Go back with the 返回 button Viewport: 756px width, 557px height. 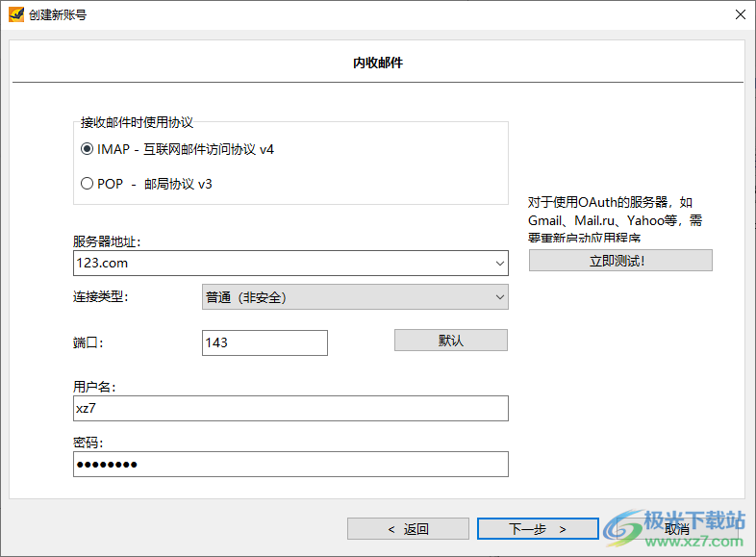[x=408, y=529]
